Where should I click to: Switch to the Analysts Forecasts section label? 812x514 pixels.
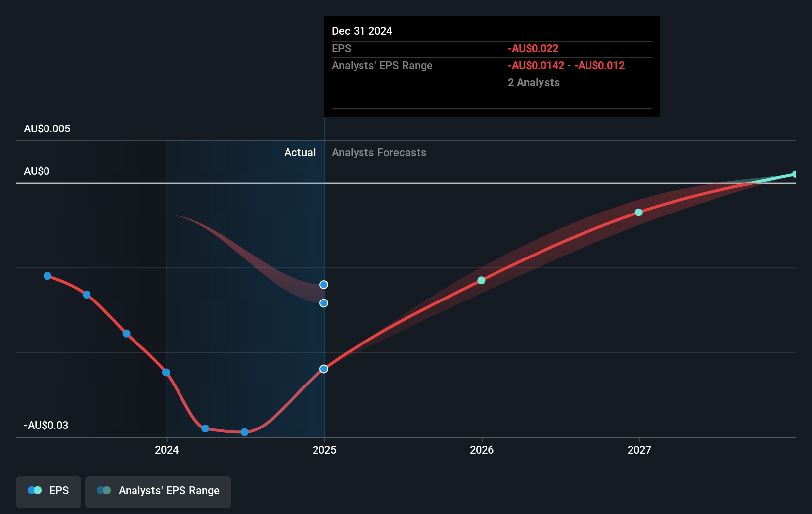pos(379,152)
